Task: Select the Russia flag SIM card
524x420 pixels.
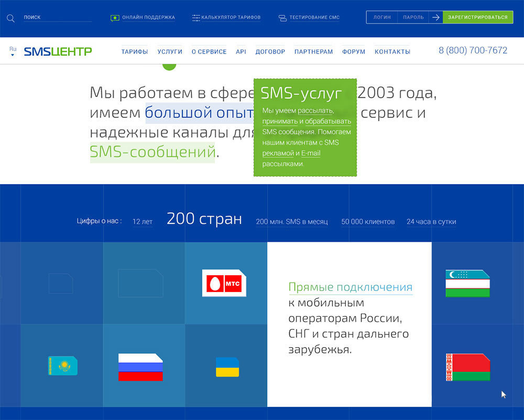Action: click(140, 367)
